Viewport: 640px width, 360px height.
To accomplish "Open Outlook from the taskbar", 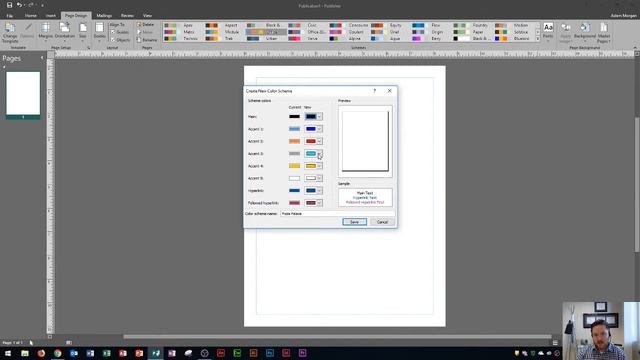I will tap(74, 353).
